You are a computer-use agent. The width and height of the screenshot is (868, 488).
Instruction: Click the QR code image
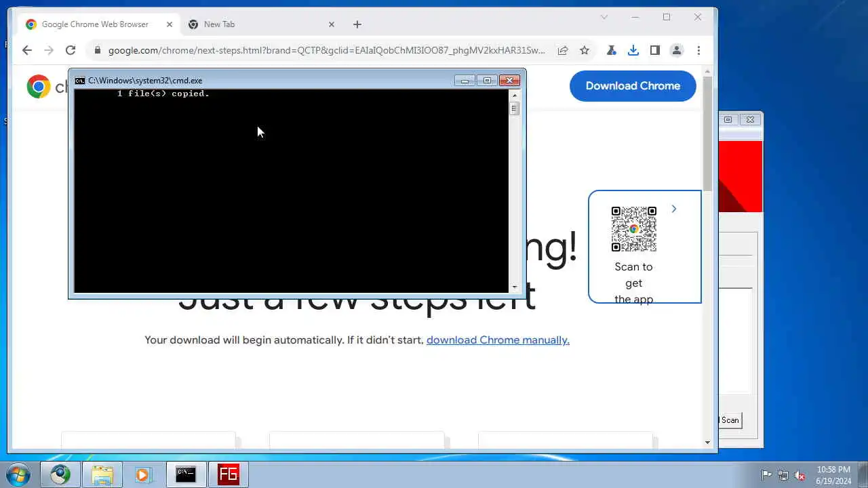click(634, 229)
